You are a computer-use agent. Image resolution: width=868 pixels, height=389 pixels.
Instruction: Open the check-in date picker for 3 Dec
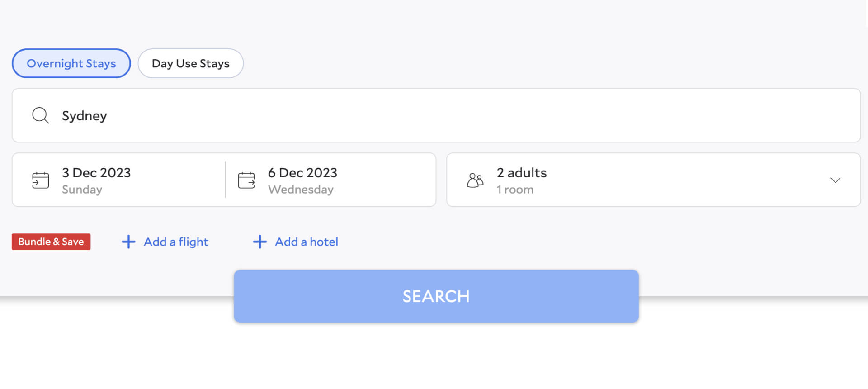96,172
